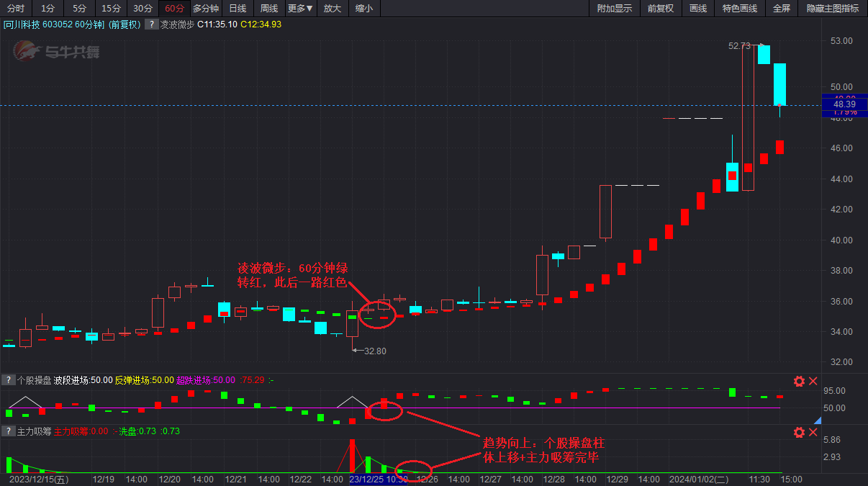Click the 12/29 date on time axis
This screenshot has width=868, height=486.
[x=618, y=479]
